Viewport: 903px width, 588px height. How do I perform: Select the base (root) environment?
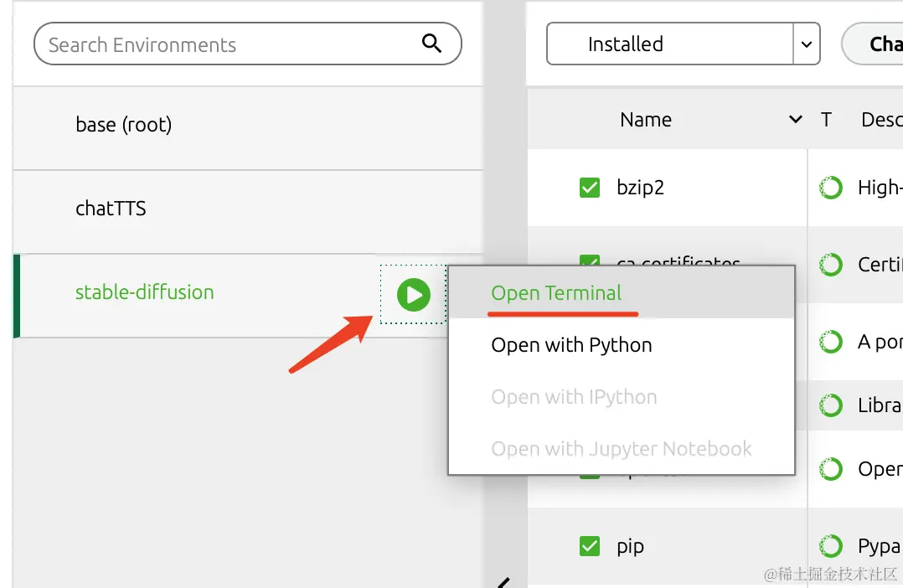click(x=124, y=125)
